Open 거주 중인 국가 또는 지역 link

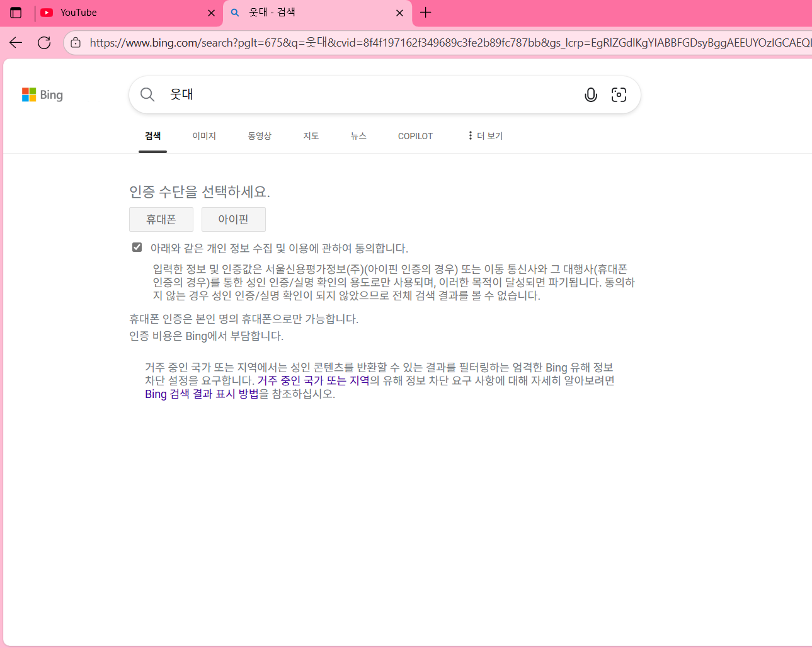[x=313, y=380]
